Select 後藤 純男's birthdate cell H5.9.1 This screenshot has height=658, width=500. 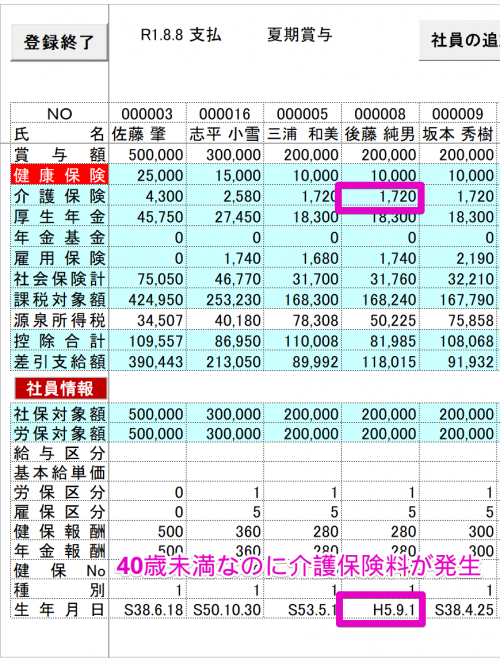tap(380, 609)
